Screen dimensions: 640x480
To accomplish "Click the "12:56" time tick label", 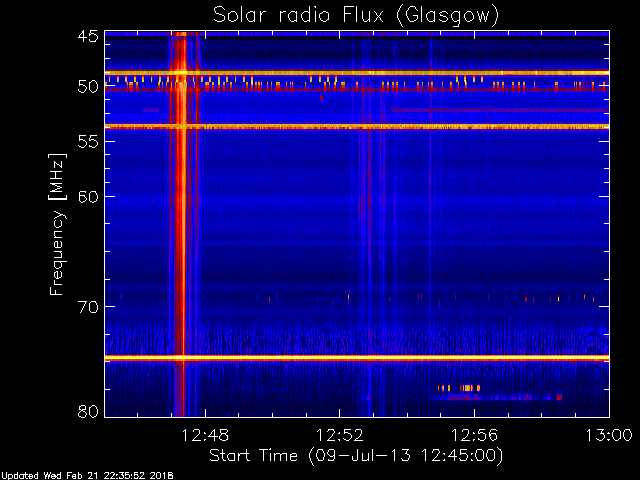I will tap(474, 436).
